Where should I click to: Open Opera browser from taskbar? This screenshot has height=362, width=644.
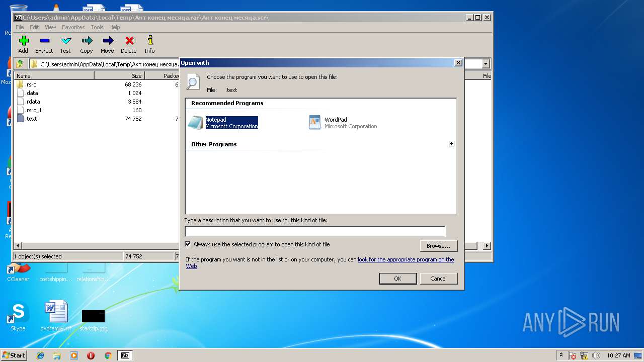click(91, 355)
